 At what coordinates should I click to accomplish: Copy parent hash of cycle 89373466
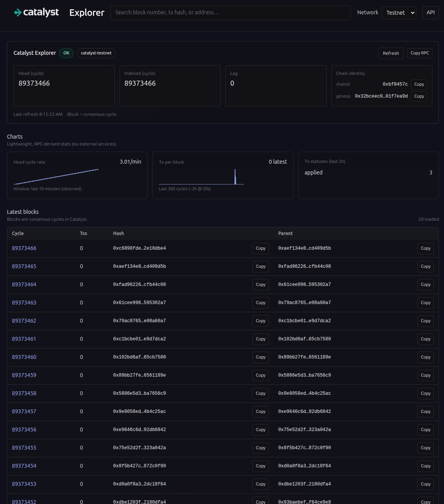pos(425,249)
